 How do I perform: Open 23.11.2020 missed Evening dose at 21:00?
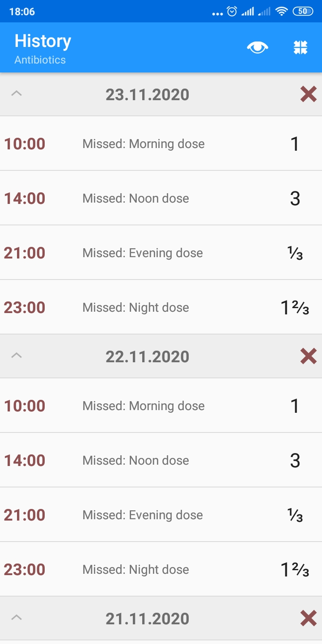(161, 253)
